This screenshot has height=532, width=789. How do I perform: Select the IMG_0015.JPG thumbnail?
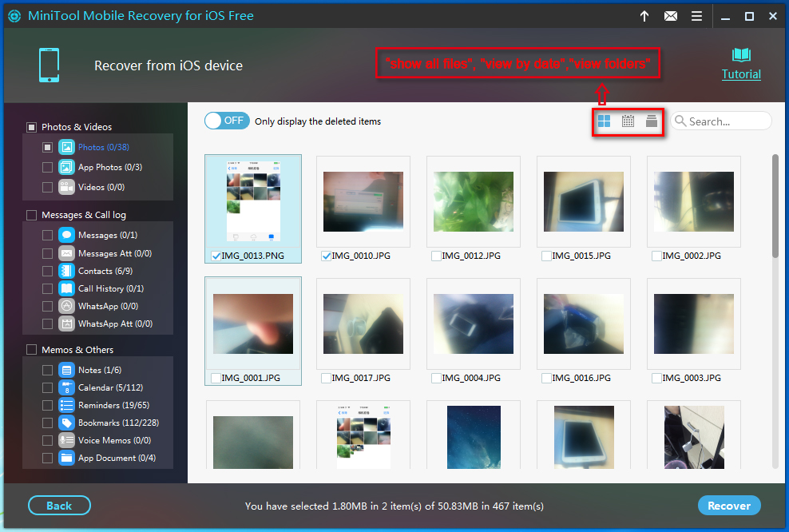point(584,201)
